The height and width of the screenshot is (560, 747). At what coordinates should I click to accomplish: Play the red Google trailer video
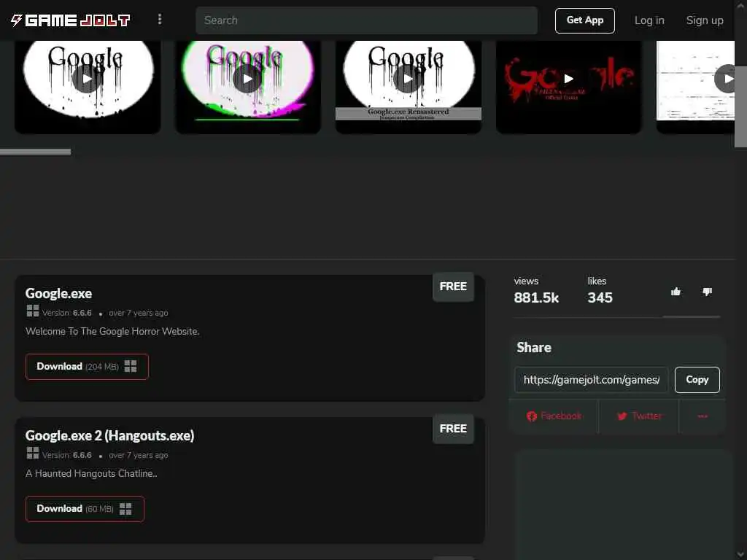568,79
